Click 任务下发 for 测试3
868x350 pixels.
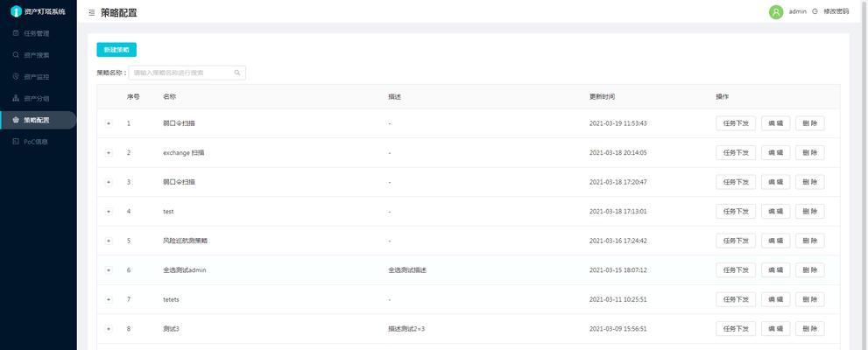(736, 328)
